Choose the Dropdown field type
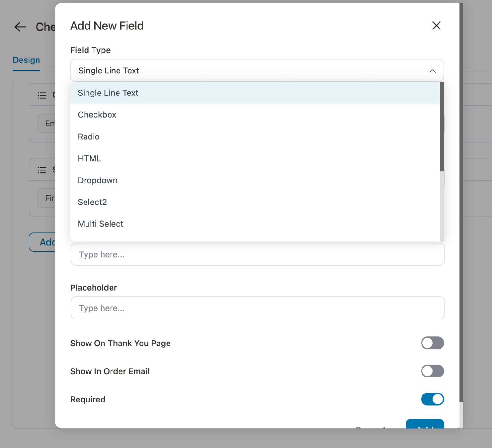The image size is (492, 448). pyautogui.click(x=98, y=180)
